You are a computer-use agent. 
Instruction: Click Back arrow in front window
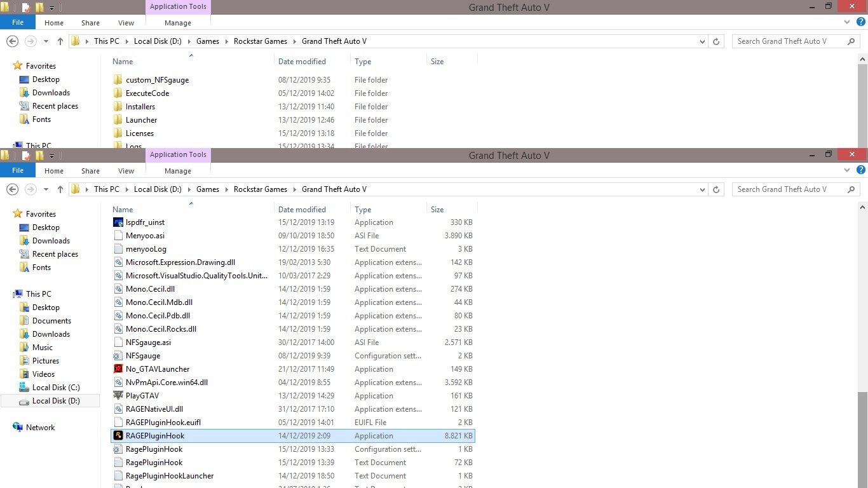click(12, 189)
